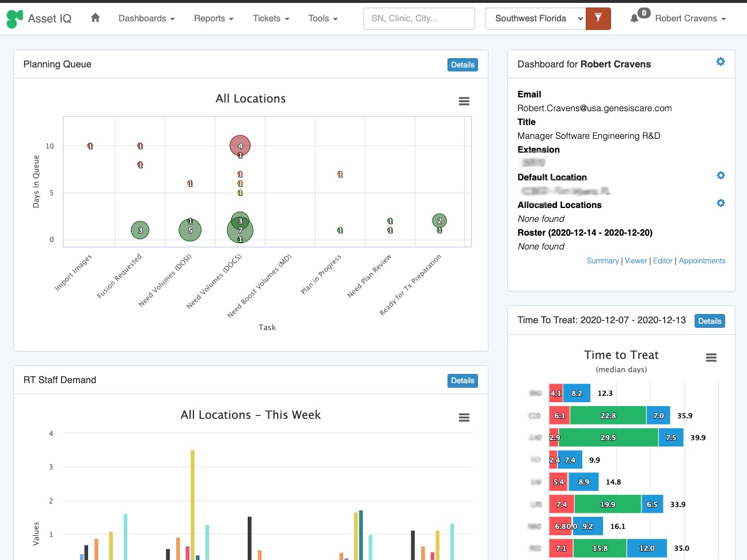This screenshot has height=560, width=747.
Task: Open the Planning Queue chart hamburger menu
Action: point(464,101)
